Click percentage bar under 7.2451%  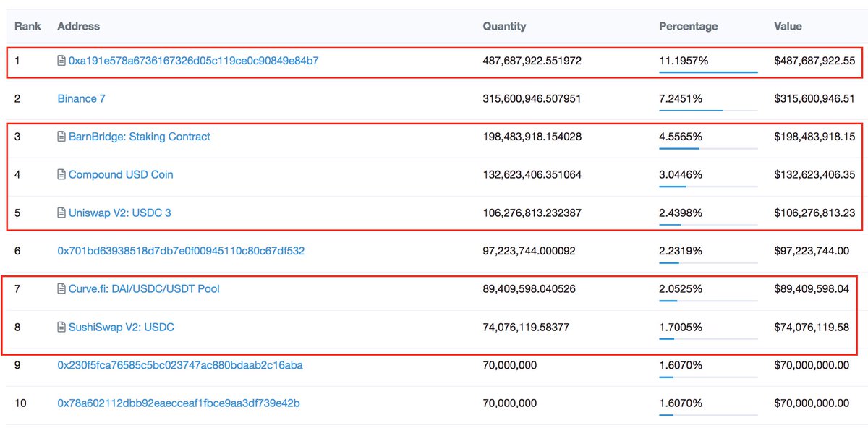709,110
